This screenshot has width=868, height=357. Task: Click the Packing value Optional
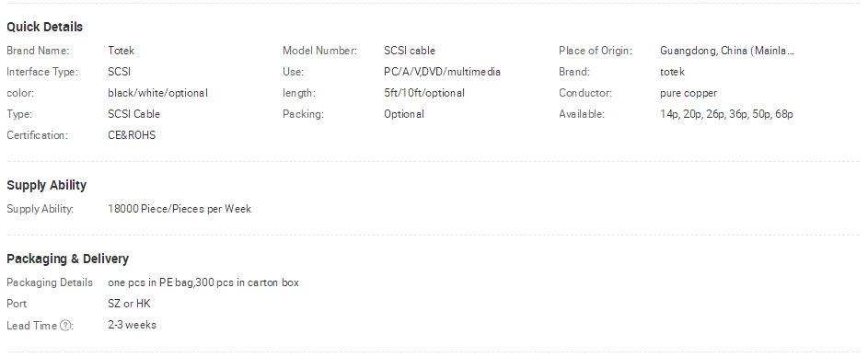(x=404, y=115)
